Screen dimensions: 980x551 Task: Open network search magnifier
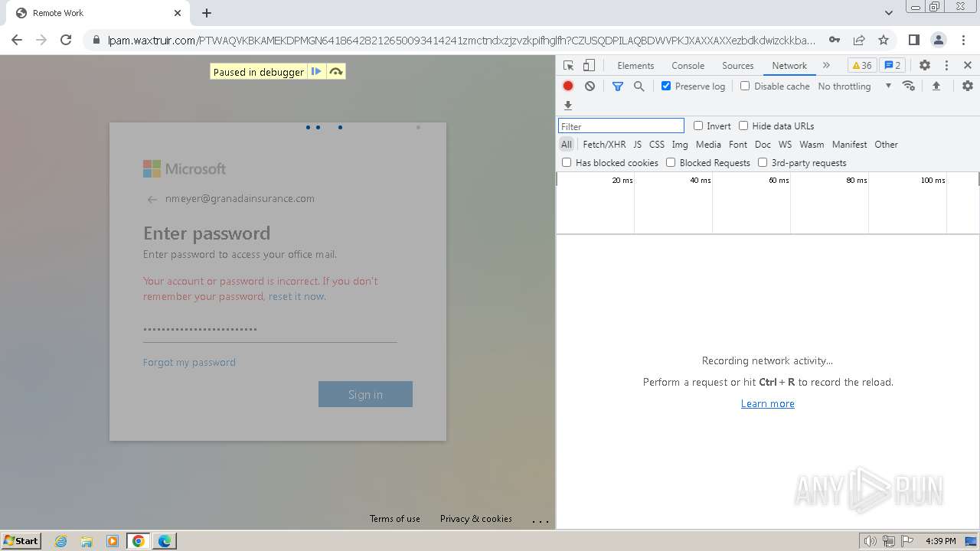coord(639,86)
